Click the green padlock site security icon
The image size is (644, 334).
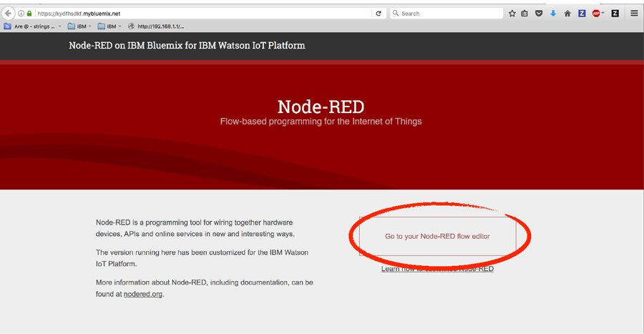pos(29,13)
